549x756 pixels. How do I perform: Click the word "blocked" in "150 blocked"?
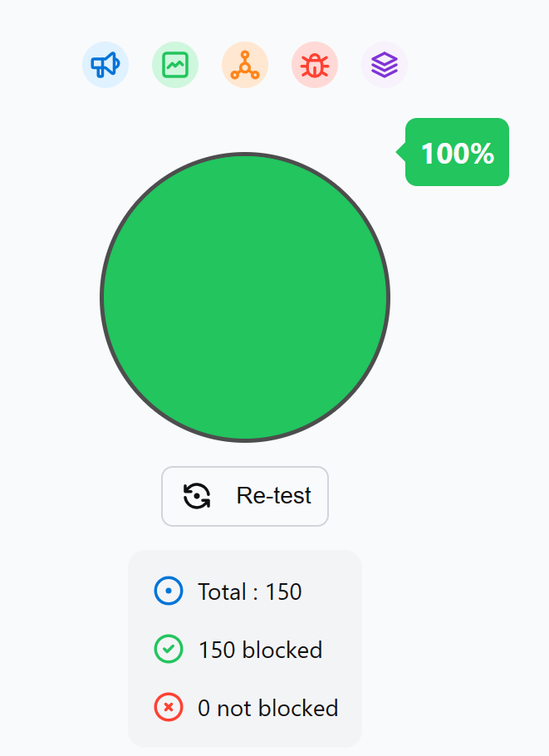pos(282,650)
